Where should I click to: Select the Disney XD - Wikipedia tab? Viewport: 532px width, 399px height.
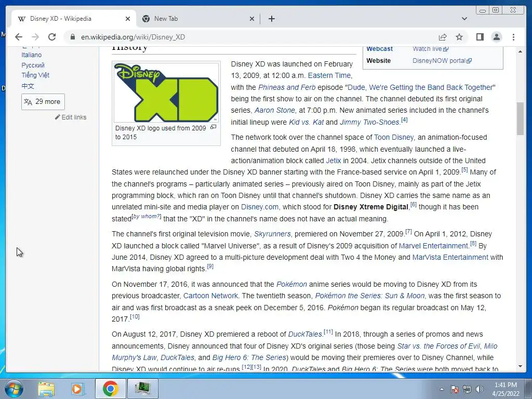[x=74, y=19]
